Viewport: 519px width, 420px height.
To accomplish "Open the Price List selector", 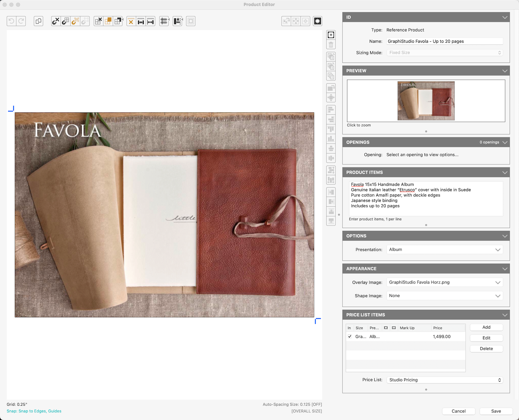I will [x=444, y=380].
